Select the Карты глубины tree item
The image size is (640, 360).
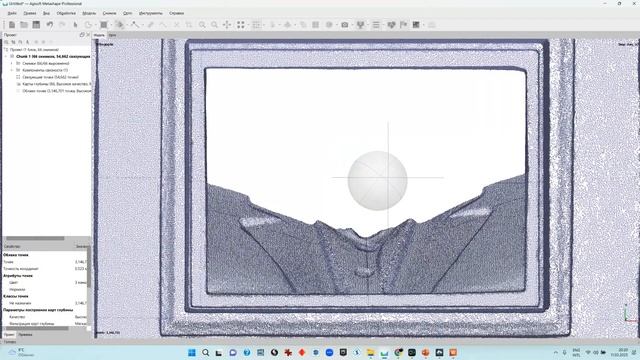[x=53, y=84]
